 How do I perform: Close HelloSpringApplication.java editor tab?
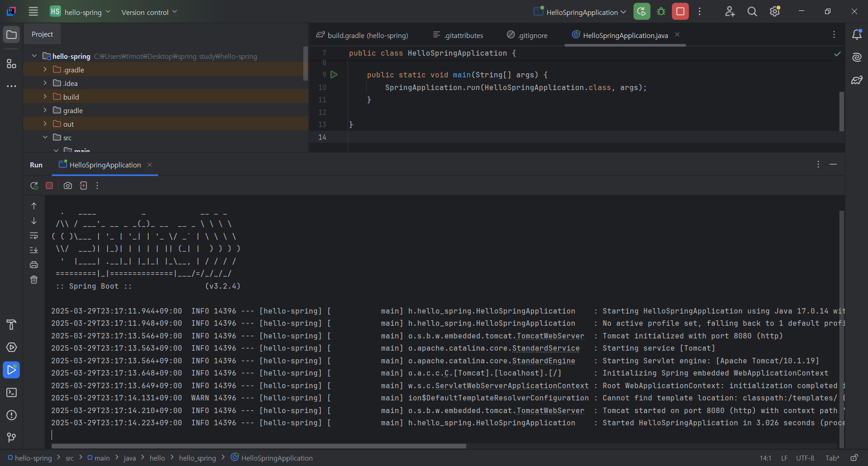click(x=677, y=35)
